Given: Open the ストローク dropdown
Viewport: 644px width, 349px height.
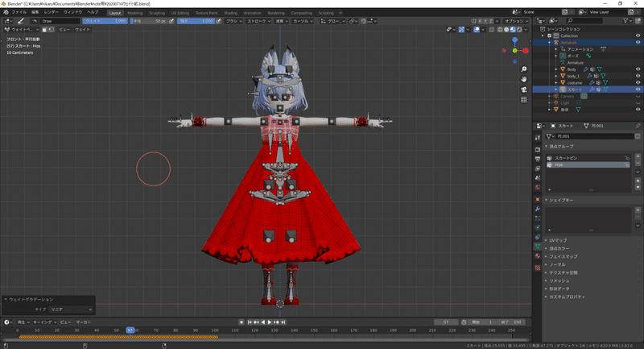Looking at the screenshot, I should coord(258,21).
